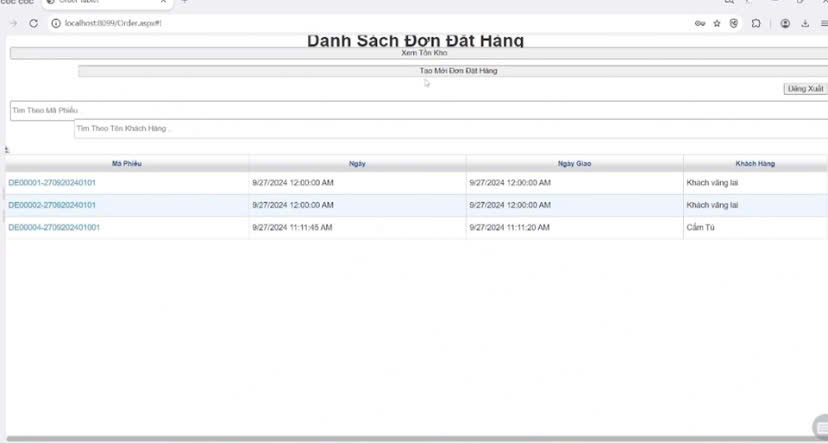This screenshot has width=828, height=444.
Task: Sort by the Ngày Giao column header
Action: click(574, 163)
